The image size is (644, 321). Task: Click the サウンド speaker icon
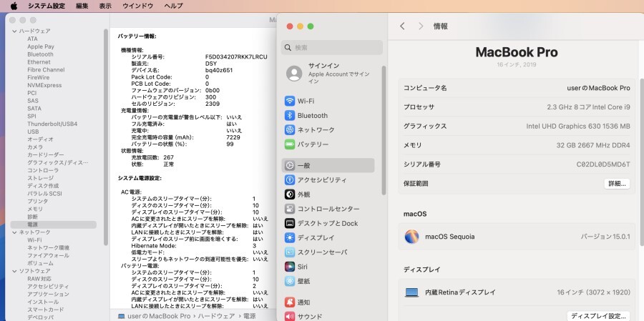click(x=290, y=317)
